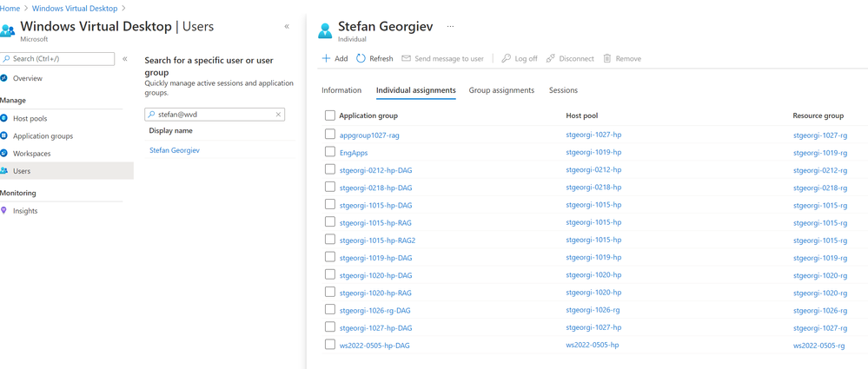Image resolution: width=868 pixels, height=369 pixels.
Task: Click the Refresh icon in toolbar
Action: [361, 59]
